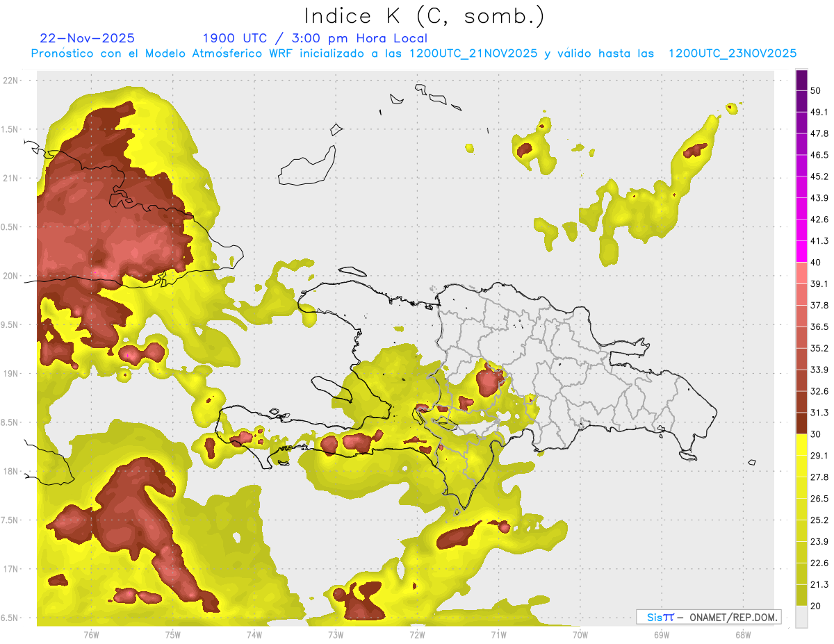
Task: Click the '25.2' color bar value
Action: (x=819, y=520)
